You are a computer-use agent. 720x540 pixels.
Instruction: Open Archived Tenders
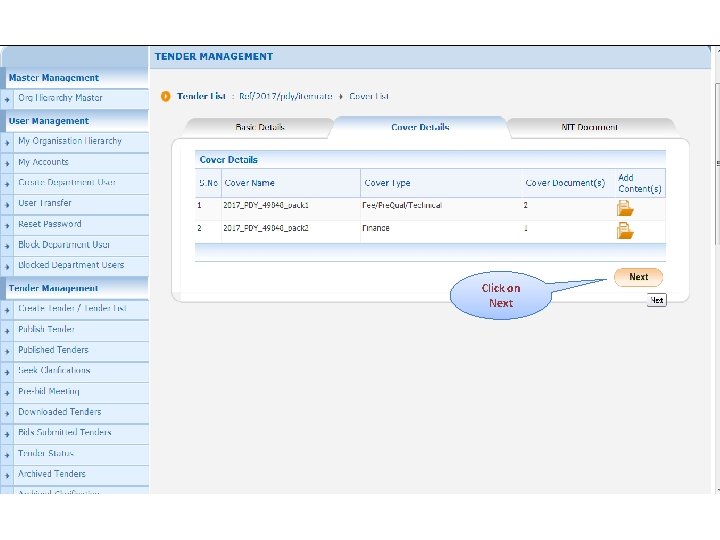[x=52, y=473]
